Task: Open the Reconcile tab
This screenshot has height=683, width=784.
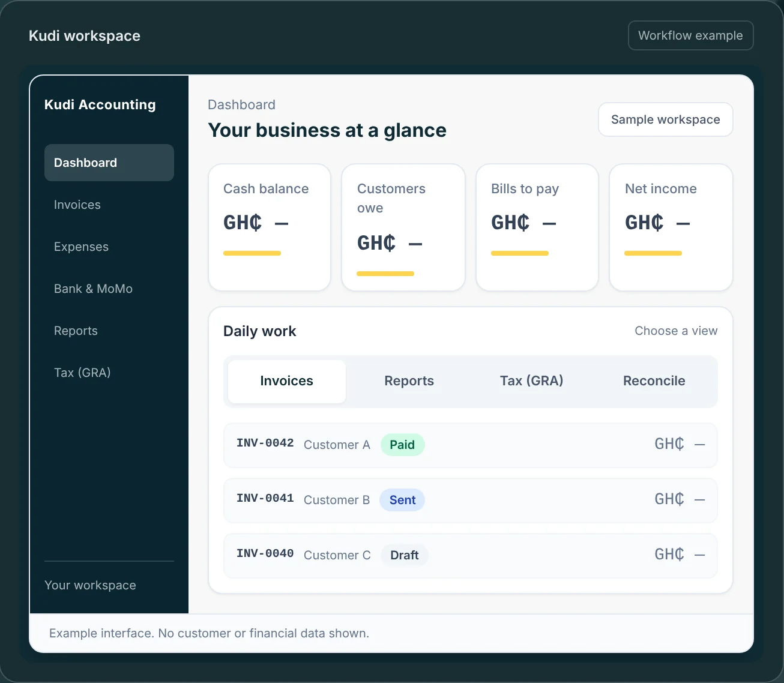Action: click(654, 381)
